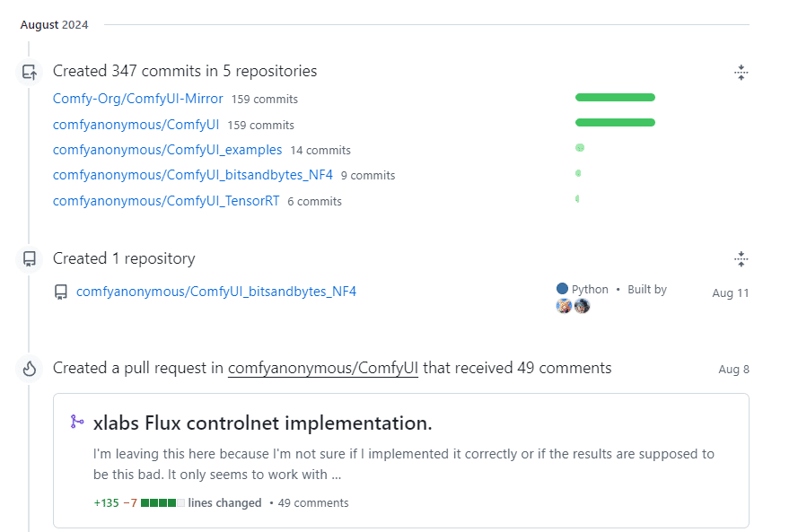Viewport: 798px width, 532px height.
Task: Click the "14 commits" count for ComfyUI_examples
Action: click(x=320, y=151)
